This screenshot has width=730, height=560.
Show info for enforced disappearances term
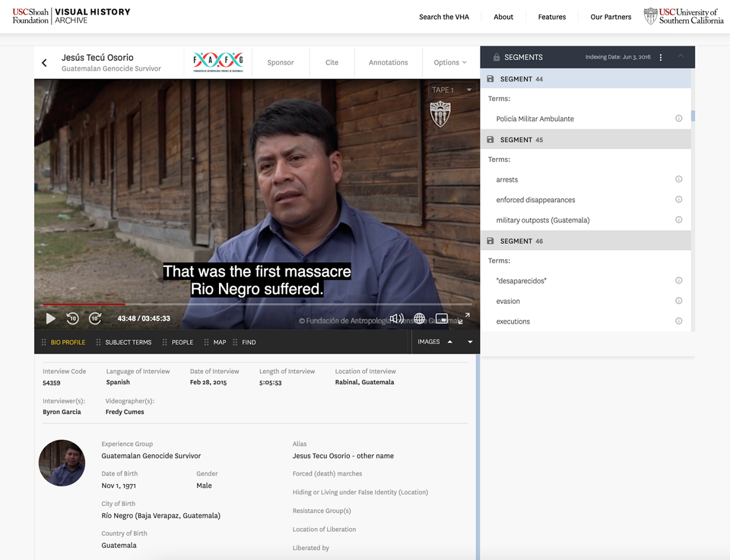pyautogui.click(x=679, y=199)
